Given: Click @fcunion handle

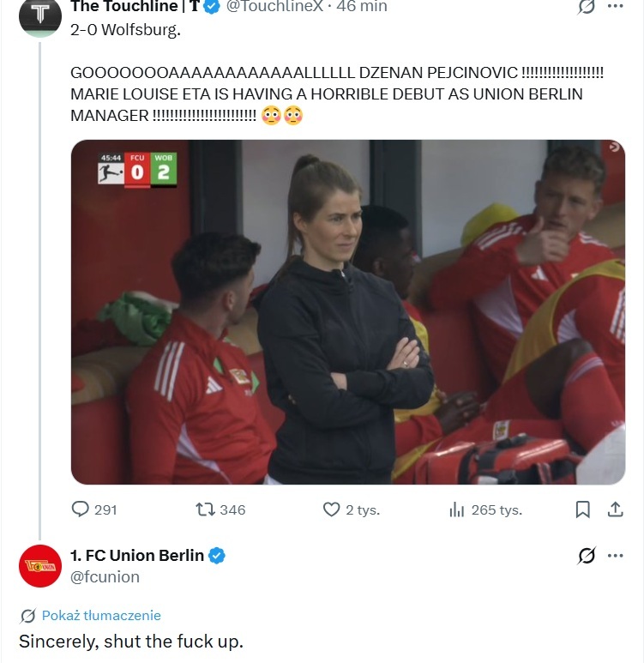Looking at the screenshot, I should click(x=105, y=576).
